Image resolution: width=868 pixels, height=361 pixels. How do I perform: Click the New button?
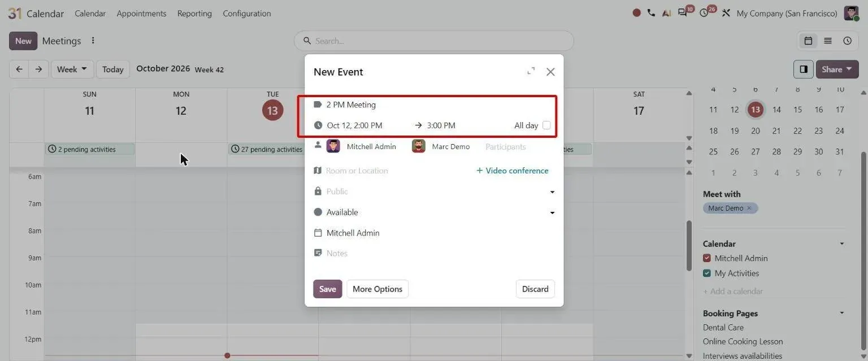(23, 41)
